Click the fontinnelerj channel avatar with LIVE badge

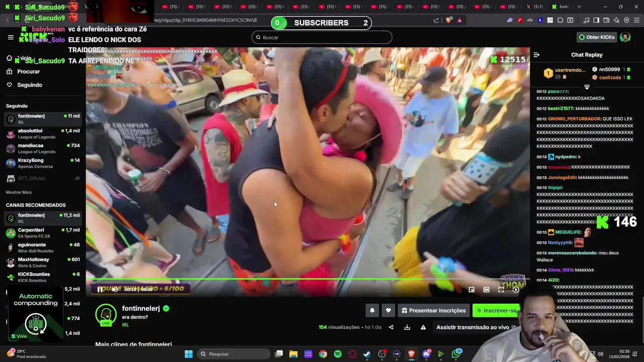pyautogui.click(x=106, y=315)
